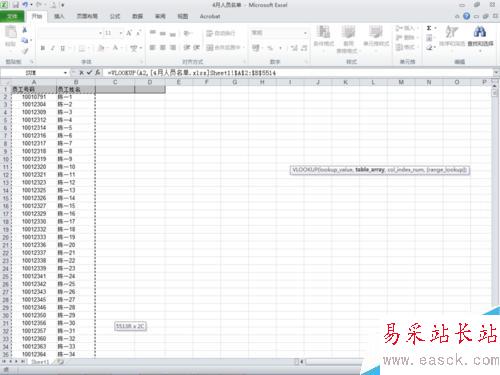The image size is (500, 375).
Task: Click the Redo arrow icon
Action: [x=39, y=5]
